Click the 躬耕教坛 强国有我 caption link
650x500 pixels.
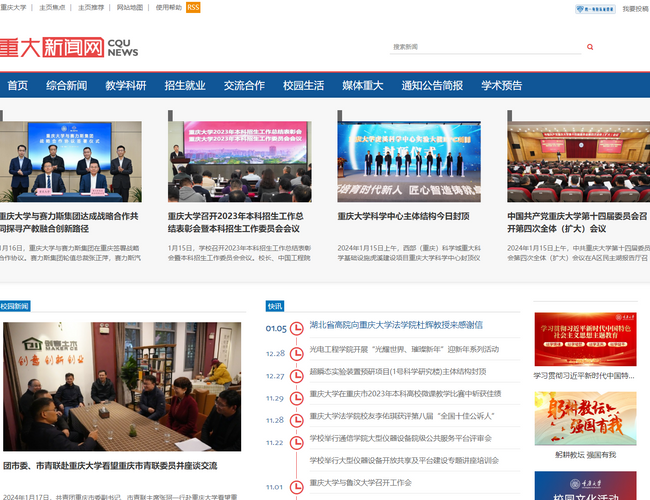pyautogui.click(x=585, y=455)
